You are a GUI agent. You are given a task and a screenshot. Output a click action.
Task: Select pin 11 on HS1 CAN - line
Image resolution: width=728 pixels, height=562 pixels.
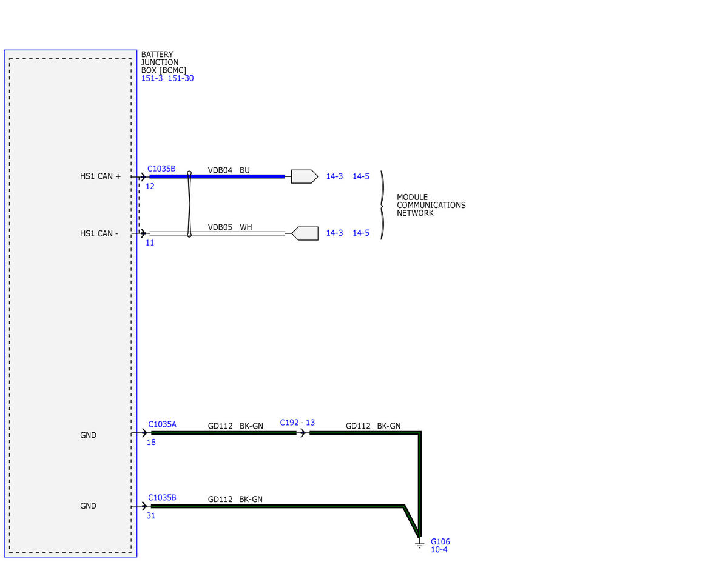[150, 243]
